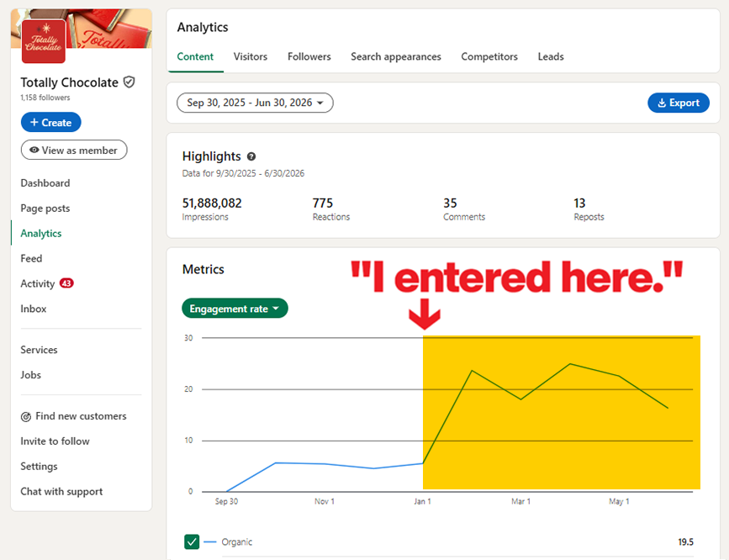
Task: Click the download icon in Export button
Action: (x=662, y=103)
